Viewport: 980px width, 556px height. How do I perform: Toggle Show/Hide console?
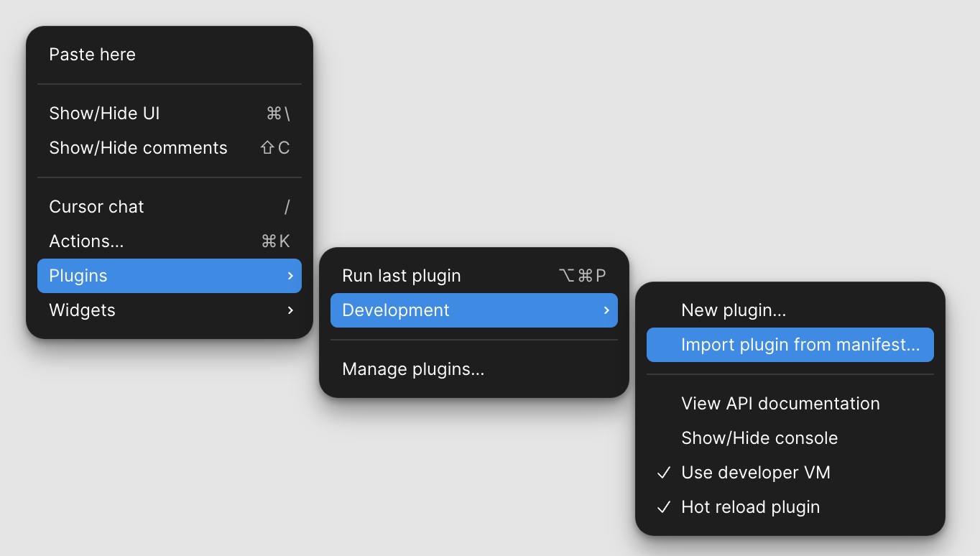pos(759,438)
